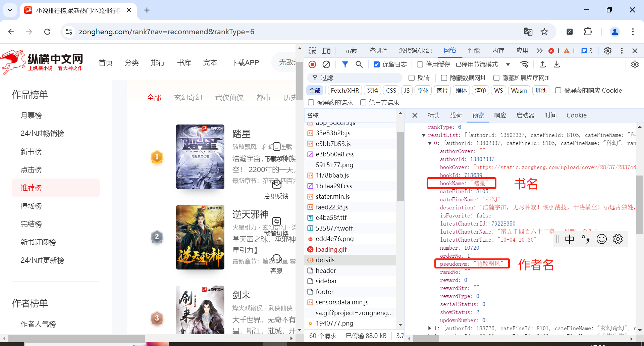Open Chrome three-dot menu
Viewport: 644px width, 346px height.
(x=633, y=32)
